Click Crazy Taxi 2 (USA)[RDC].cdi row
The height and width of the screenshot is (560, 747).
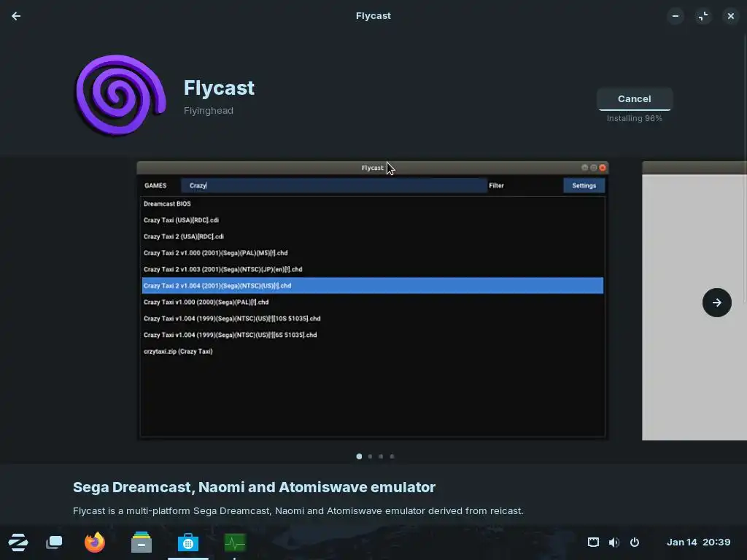pos(373,236)
